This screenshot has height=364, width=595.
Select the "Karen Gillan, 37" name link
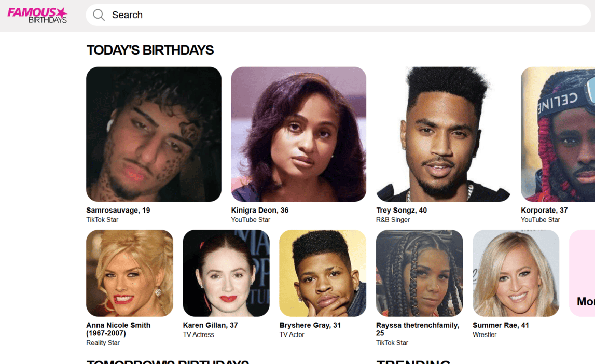pos(210,325)
